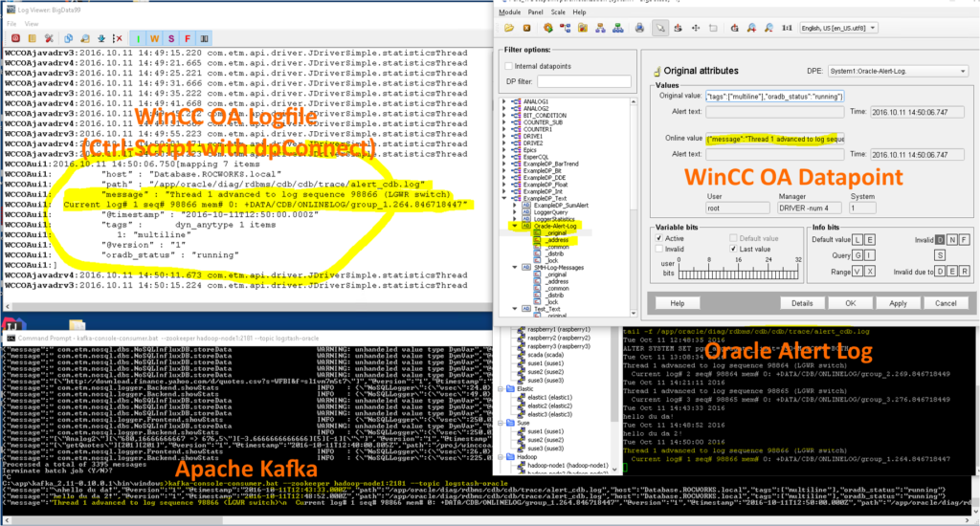This screenshot has width=980, height=526.
Task: Toggle the purple S severe filter button
Action: [171, 38]
